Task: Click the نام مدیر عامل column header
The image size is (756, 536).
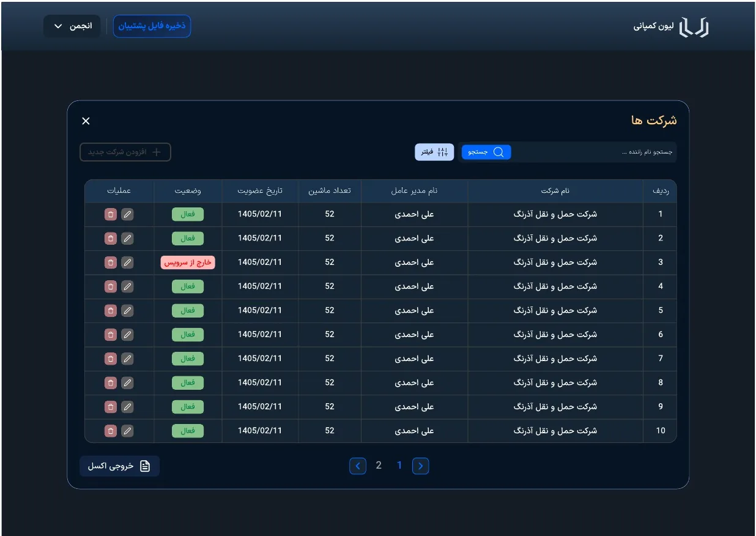Action: pos(415,191)
